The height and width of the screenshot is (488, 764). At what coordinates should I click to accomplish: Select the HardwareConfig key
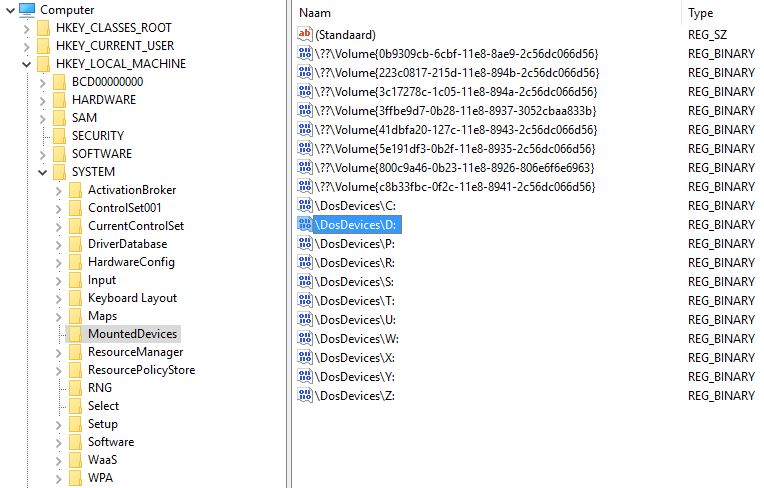click(131, 262)
